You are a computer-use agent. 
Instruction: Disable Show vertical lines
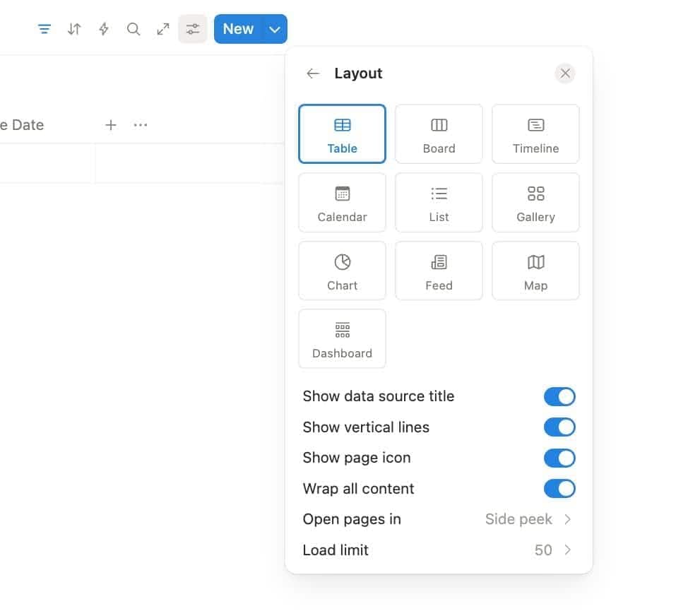tap(559, 427)
